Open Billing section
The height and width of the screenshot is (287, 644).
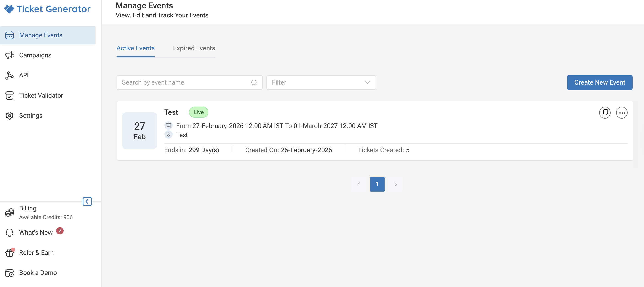(28, 208)
